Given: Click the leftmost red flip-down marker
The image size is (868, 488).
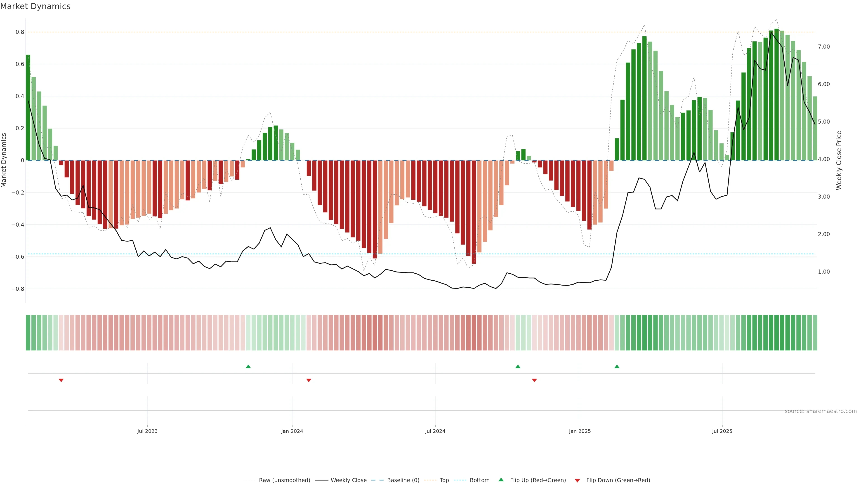Looking at the screenshot, I should (61, 380).
